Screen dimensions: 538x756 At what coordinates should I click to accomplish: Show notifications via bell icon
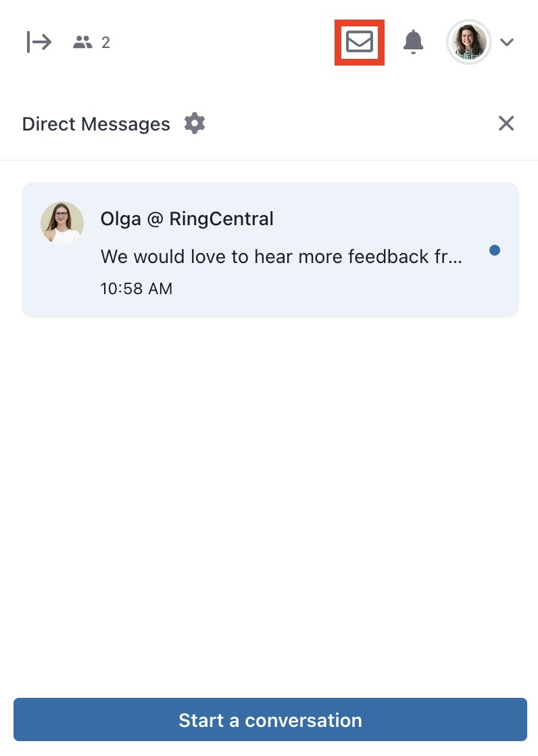pos(413,42)
